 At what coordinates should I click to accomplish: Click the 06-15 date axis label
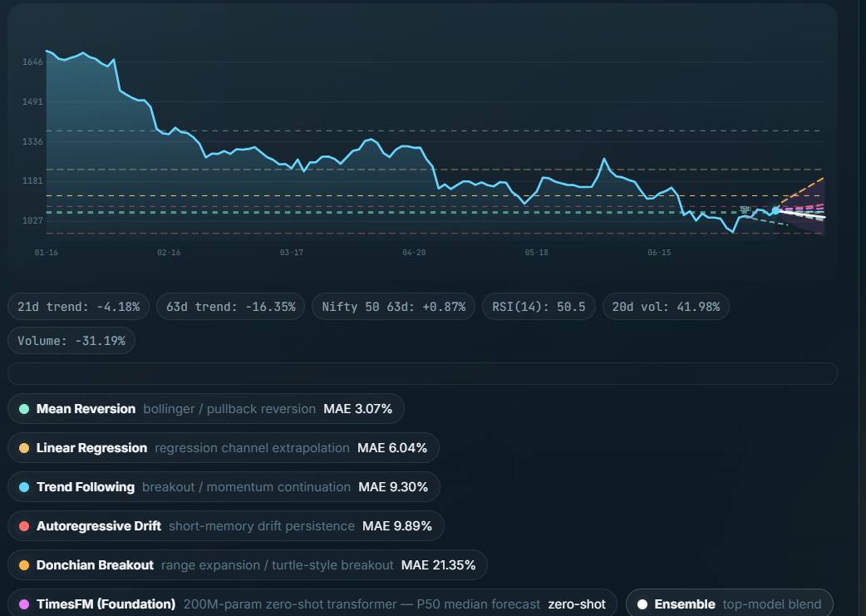pyautogui.click(x=659, y=253)
